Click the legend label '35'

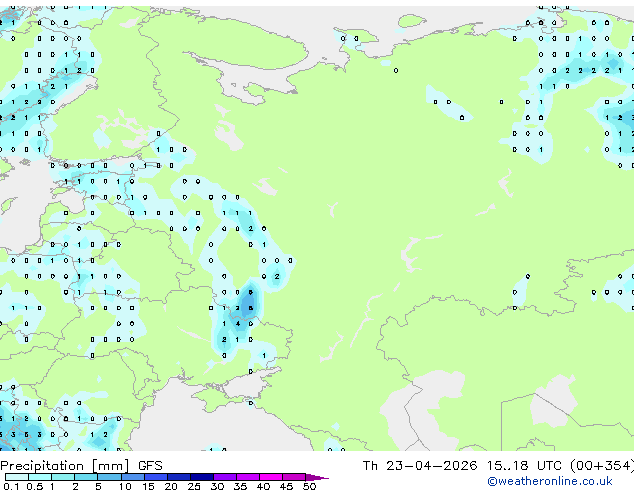point(240,486)
